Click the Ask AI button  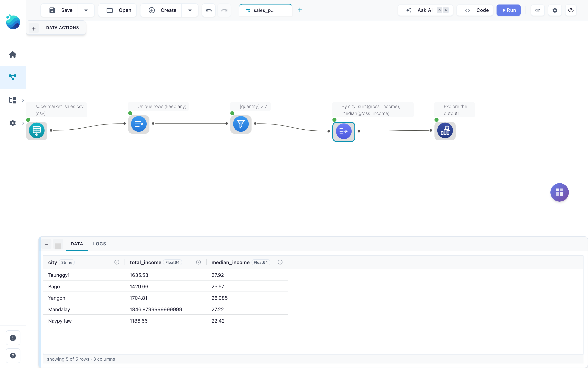pos(425,10)
